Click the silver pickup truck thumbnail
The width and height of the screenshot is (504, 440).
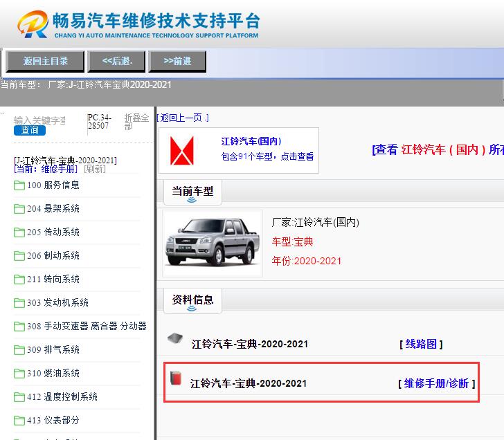point(213,243)
